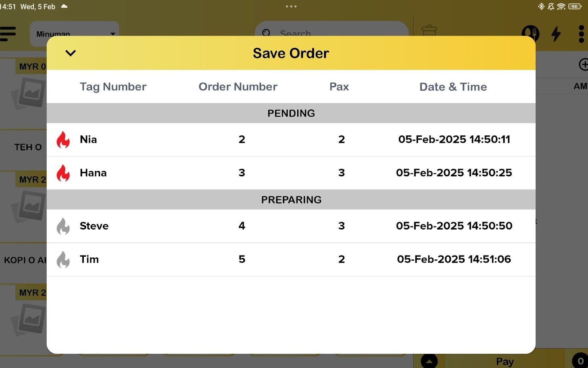588x368 pixels.
Task: Open Tim's order number 5
Action: pos(242,259)
